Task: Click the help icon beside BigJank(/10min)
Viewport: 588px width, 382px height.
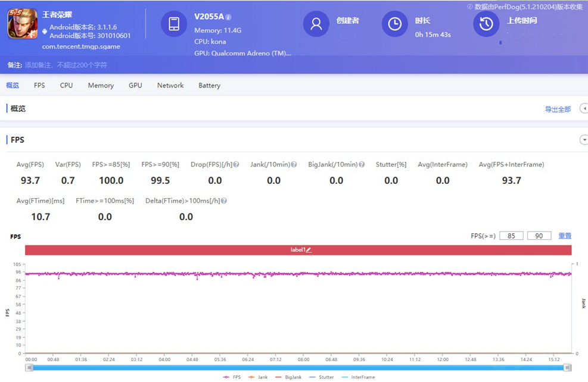Action: tap(362, 164)
